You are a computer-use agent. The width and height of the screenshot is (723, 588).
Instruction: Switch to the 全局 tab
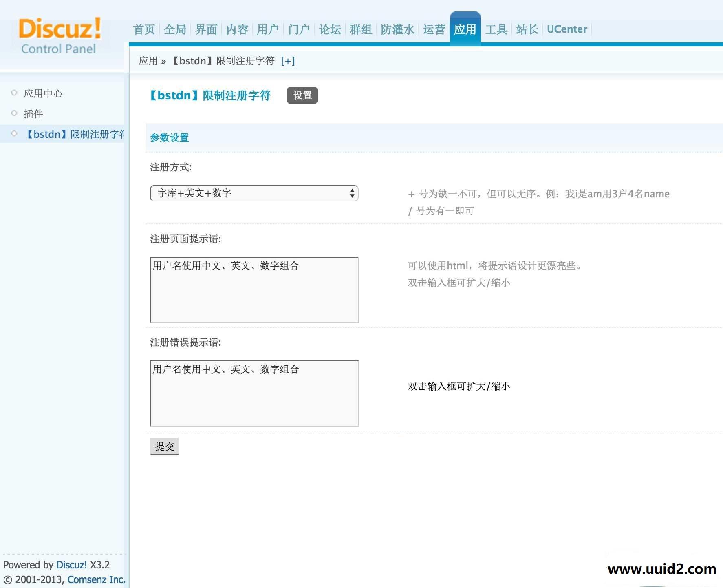[x=174, y=29]
